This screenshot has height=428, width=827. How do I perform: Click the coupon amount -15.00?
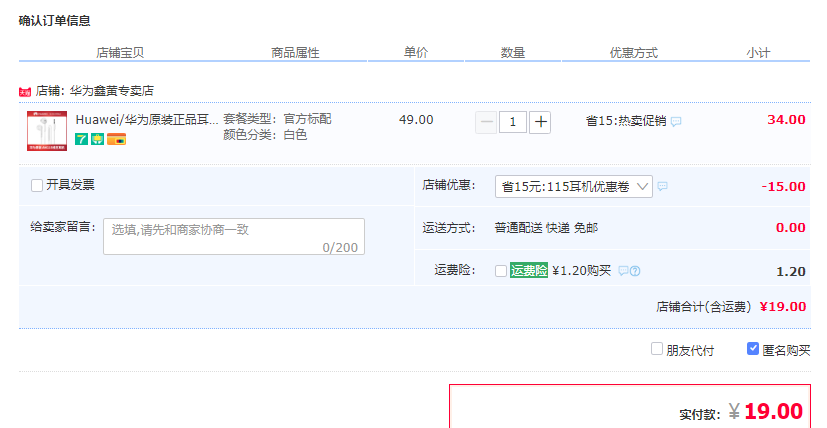784,187
